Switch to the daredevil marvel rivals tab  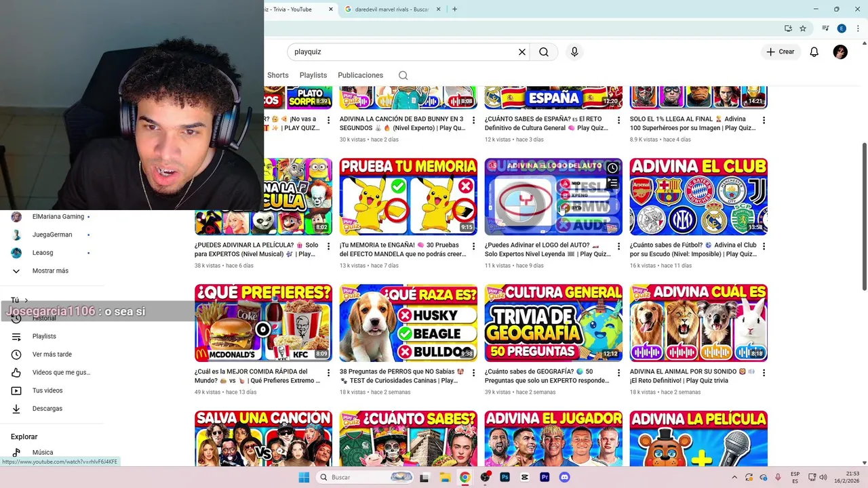(x=392, y=9)
